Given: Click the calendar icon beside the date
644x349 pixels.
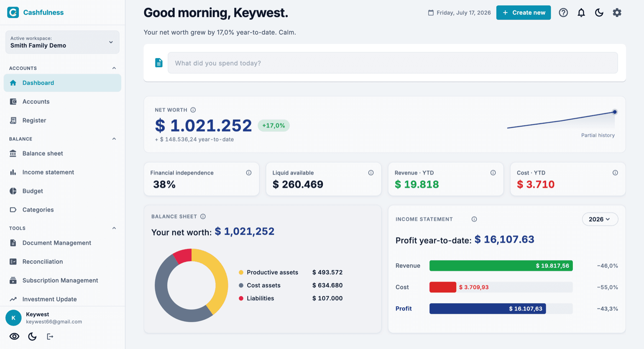Looking at the screenshot, I should pos(431,13).
